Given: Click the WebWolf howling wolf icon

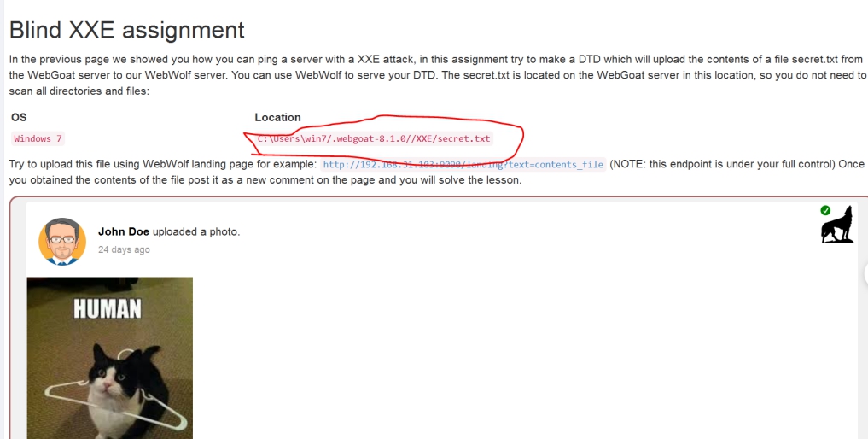Looking at the screenshot, I should 837,225.
